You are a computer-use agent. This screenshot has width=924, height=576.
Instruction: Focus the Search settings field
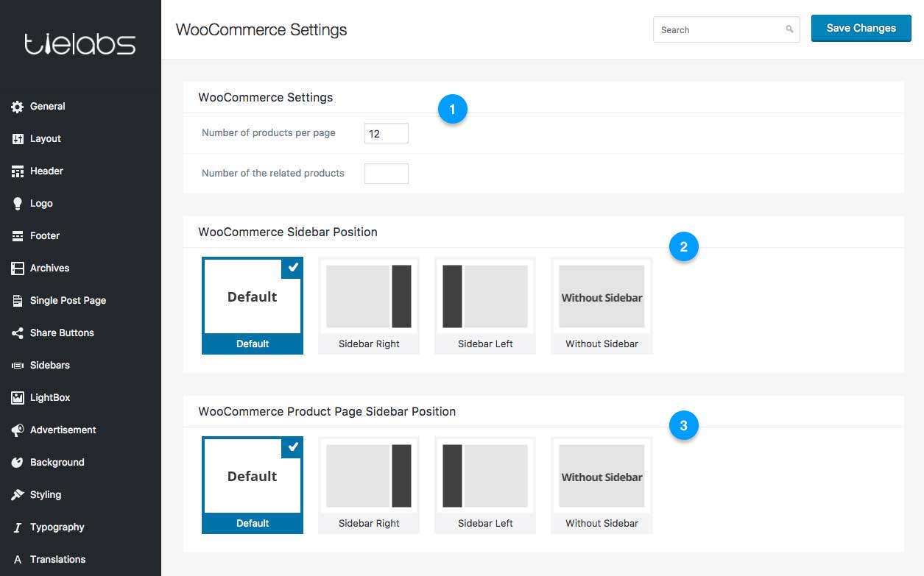point(726,30)
